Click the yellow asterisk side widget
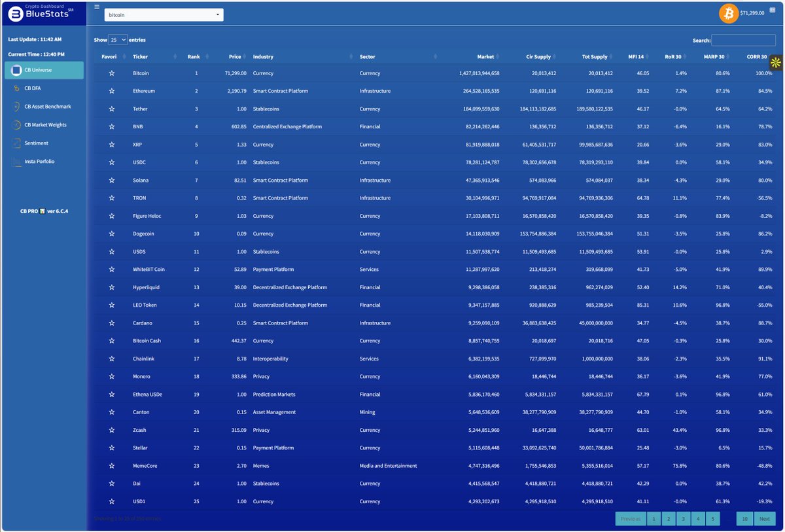785x532 pixels. pyautogui.click(x=776, y=63)
